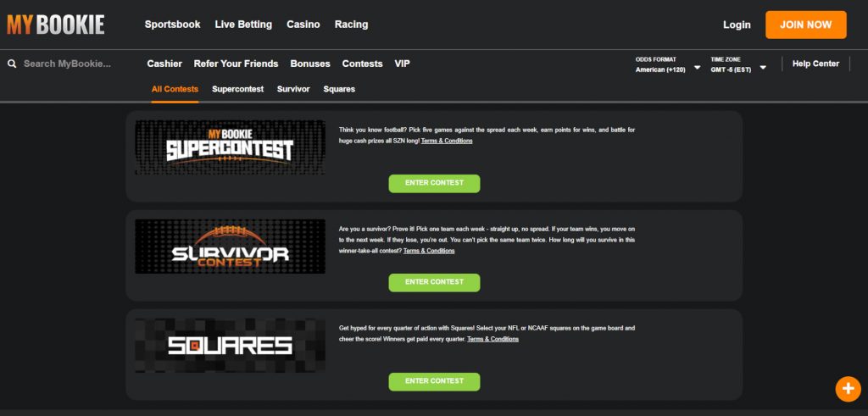Click the JOIN NOW button
This screenshot has width=868, height=416.
[805, 25]
